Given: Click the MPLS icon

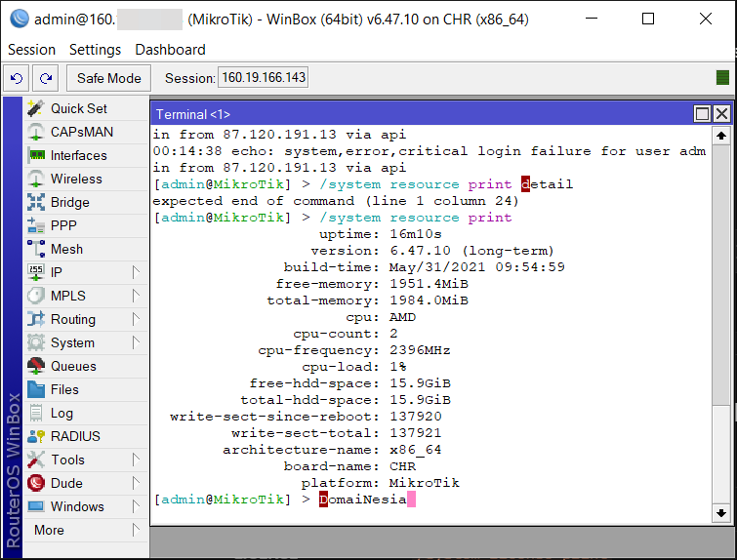Looking at the screenshot, I should point(36,296).
